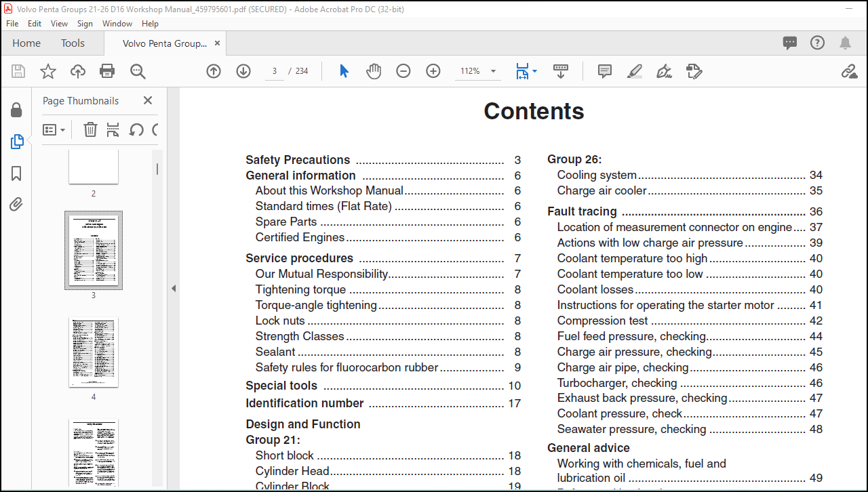Select the arrow Selection tool
The image size is (868, 492).
pos(344,71)
